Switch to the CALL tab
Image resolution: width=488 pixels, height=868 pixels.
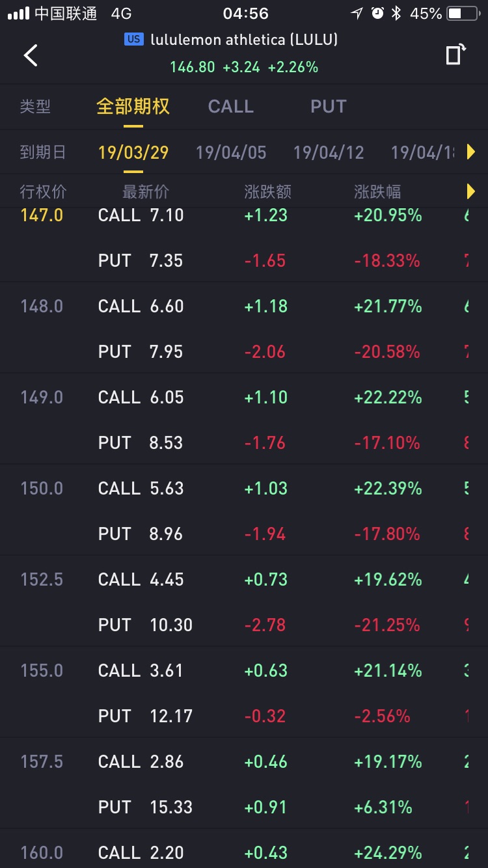[x=230, y=107]
